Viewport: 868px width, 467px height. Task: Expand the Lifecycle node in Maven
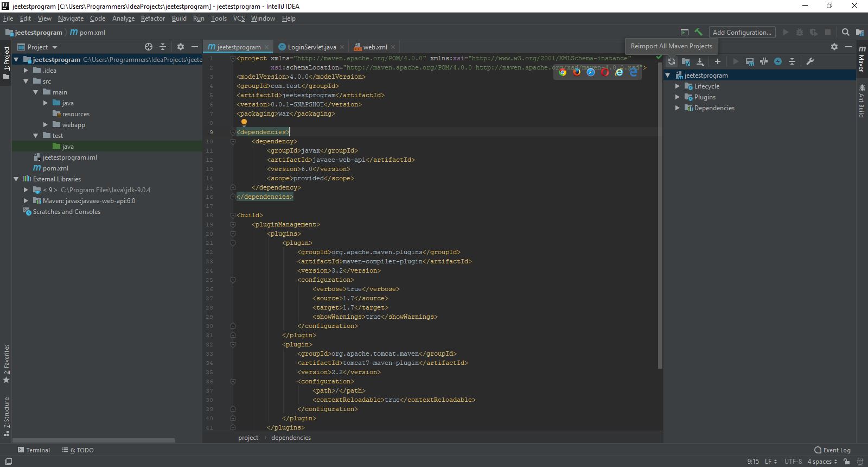(x=677, y=86)
